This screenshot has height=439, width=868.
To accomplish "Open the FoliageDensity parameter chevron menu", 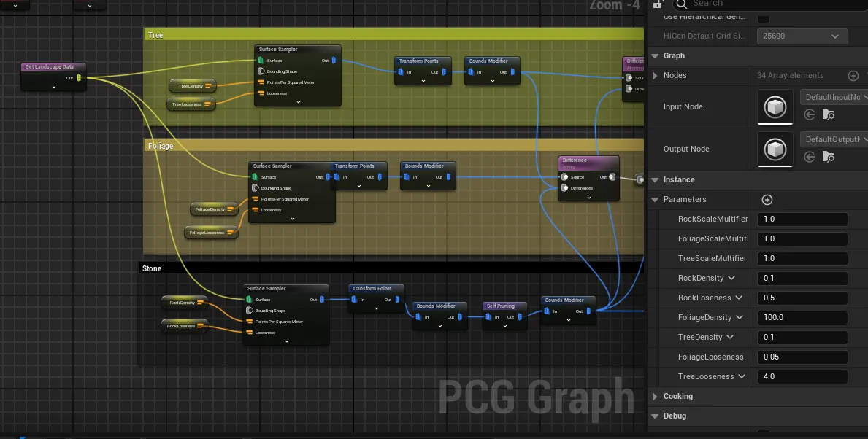I will point(740,318).
